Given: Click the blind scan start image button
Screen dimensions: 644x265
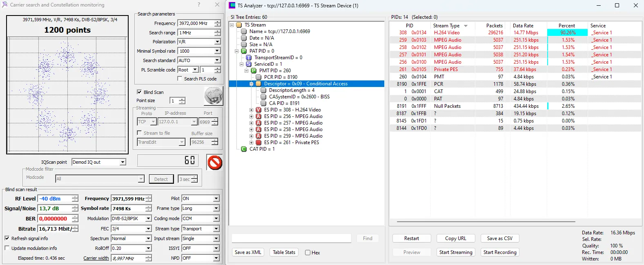Looking at the screenshot, I should pyautogui.click(x=213, y=96).
